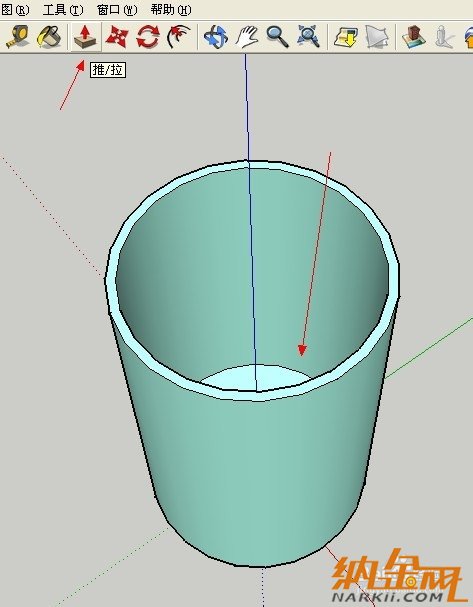Open the 帮助(H) menu
473x607 pixels.
click(171, 9)
